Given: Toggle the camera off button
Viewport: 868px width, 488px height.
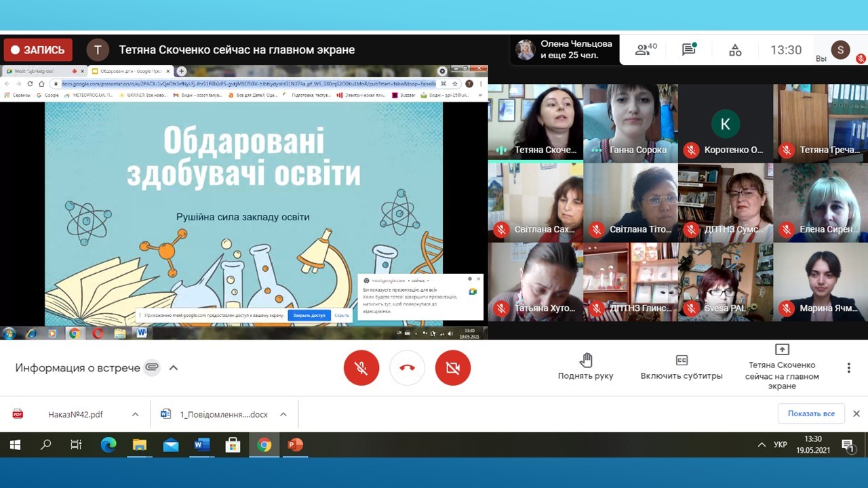Looking at the screenshot, I should coord(452,368).
